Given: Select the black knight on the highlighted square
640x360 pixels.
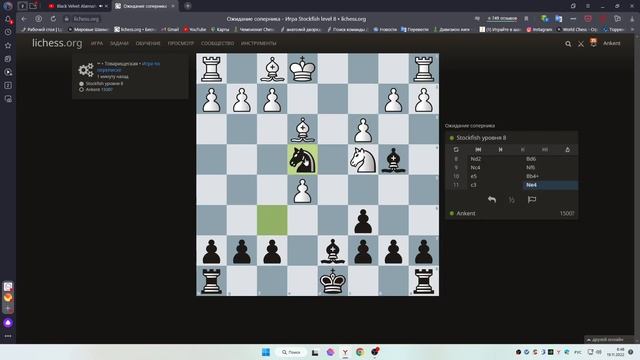Looking at the screenshot, I should tap(302, 160).
